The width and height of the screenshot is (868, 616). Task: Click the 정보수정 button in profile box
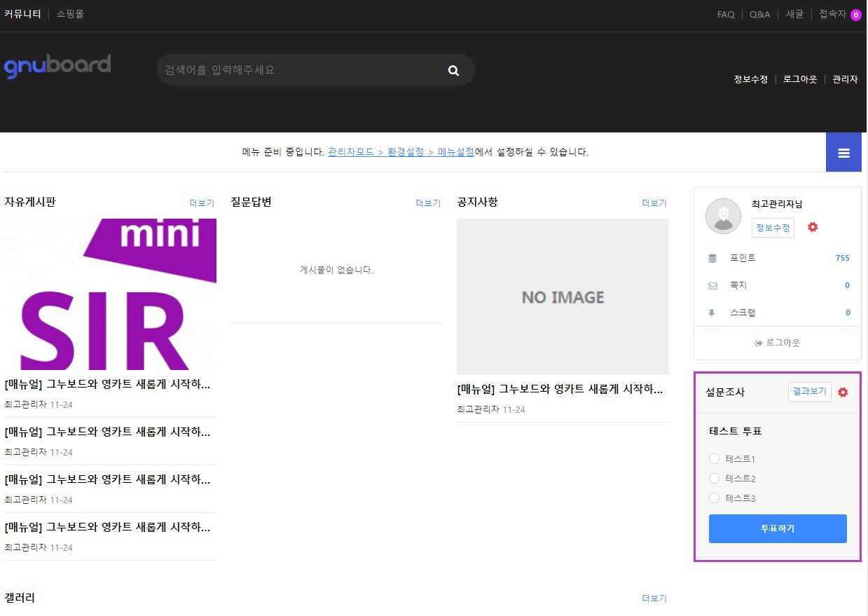[x=773, y=228]
